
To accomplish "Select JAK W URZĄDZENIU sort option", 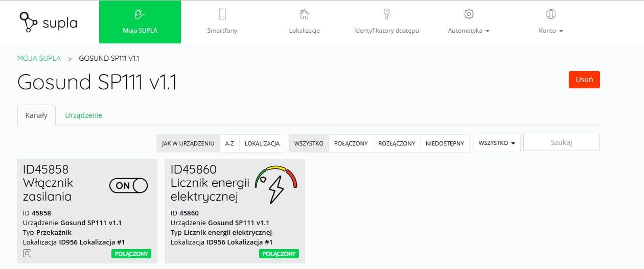I will click(188, 143).
